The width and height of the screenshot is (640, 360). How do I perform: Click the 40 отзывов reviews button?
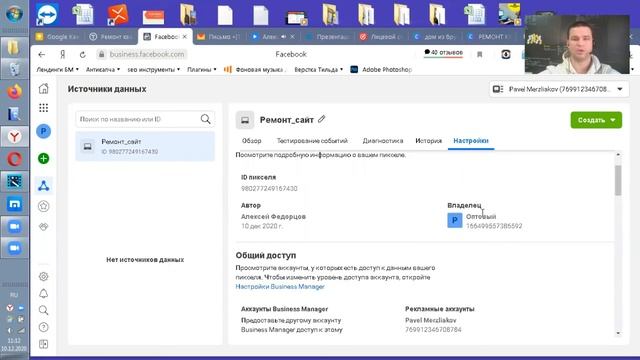[x=443, y=53]
